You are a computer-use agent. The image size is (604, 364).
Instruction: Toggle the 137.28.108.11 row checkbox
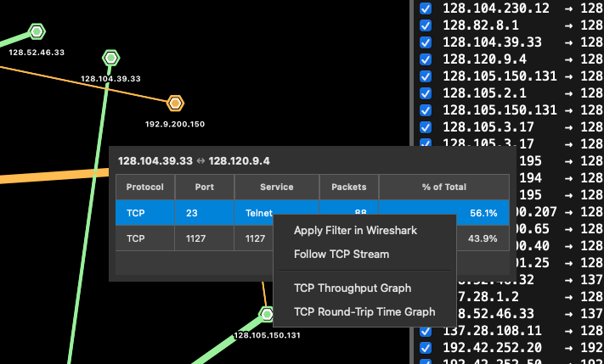pos(426,331)
